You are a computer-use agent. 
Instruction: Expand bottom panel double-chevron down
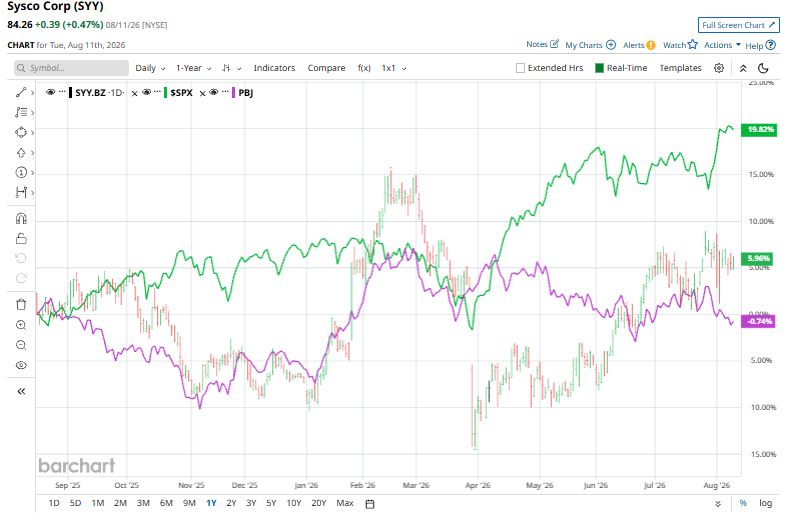click(718, 504)
